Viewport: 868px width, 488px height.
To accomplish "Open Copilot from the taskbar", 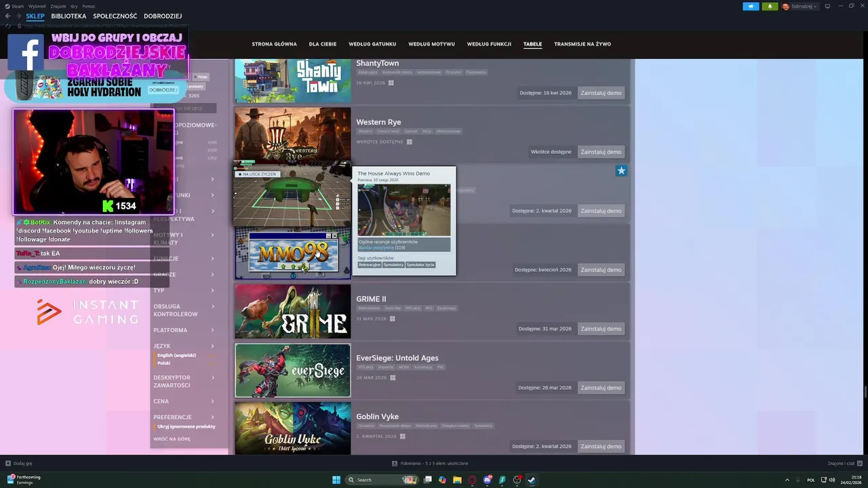I will [442, 480].
